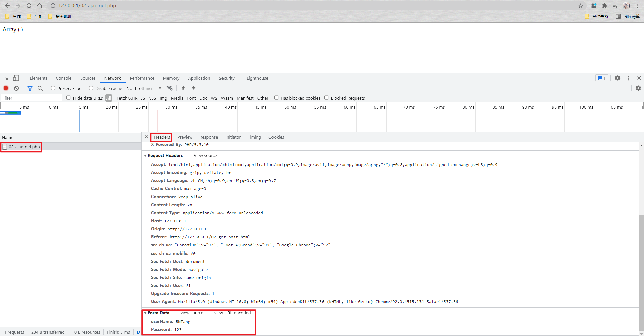Export the HAR file
Viewport: 644px width, 336px height.
click(193, 88)
